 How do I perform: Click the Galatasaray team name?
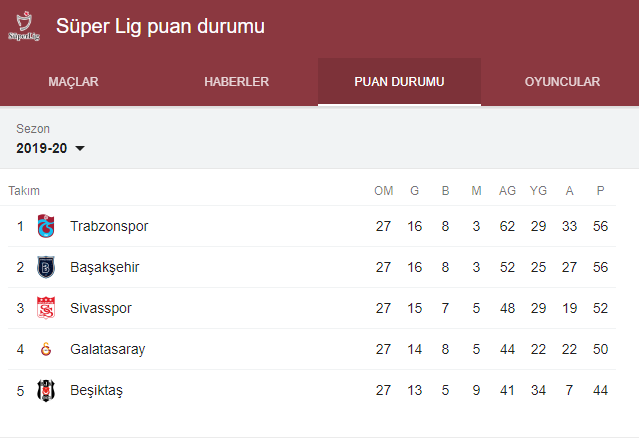[x=107, y=349]
